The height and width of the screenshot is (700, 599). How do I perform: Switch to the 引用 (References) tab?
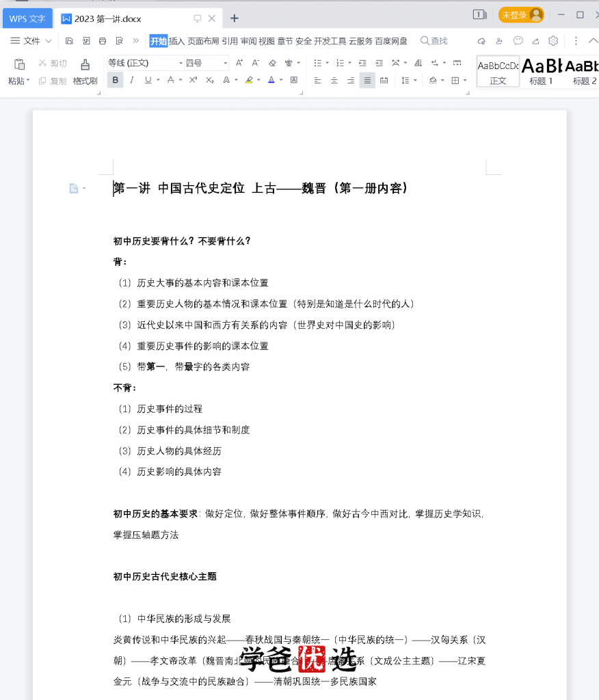click(x=230, y=41)
